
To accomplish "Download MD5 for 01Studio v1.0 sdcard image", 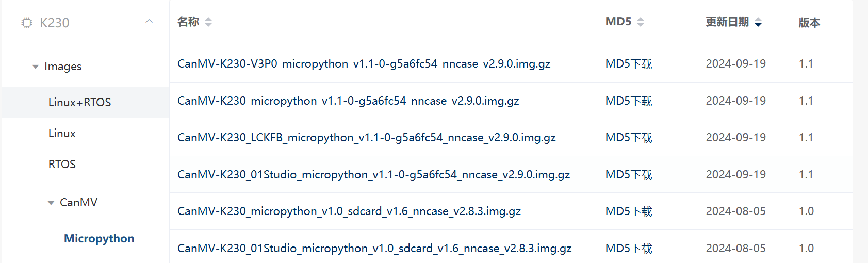I will tap(629, 248).
